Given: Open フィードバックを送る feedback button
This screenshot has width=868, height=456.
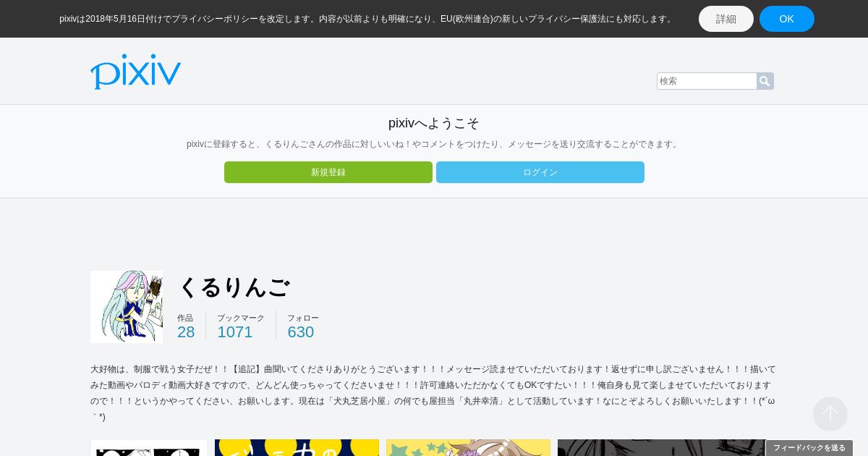Looking at the screenshot, I should [x=809, y=448].
